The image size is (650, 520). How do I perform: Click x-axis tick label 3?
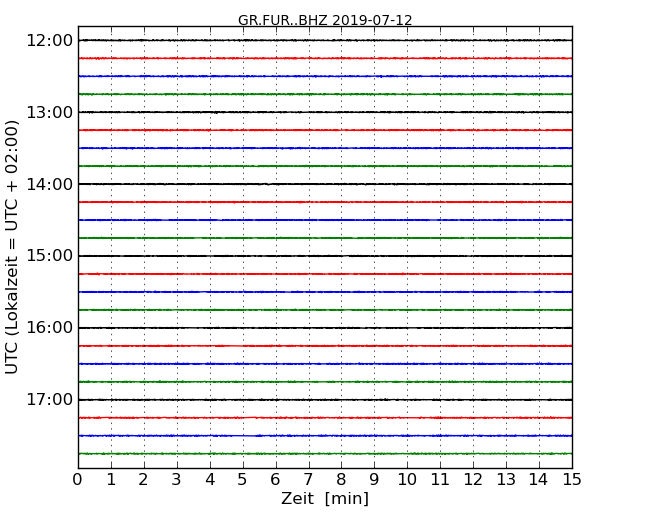[x=177, y=480]
